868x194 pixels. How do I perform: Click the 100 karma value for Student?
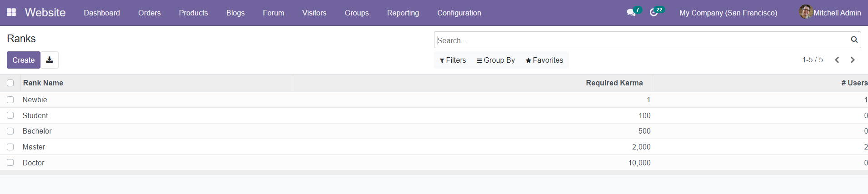[x=644, y=115]
